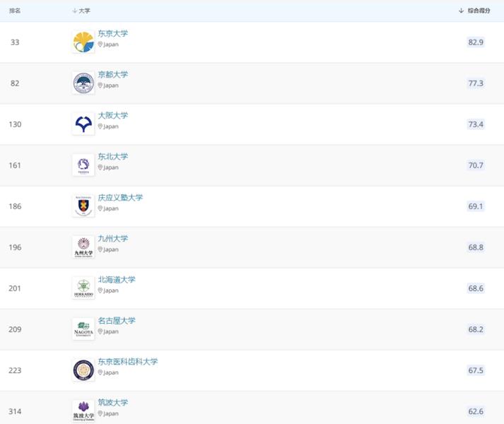Click the score 73.4

pyautogui.click(x=476, y=124)
